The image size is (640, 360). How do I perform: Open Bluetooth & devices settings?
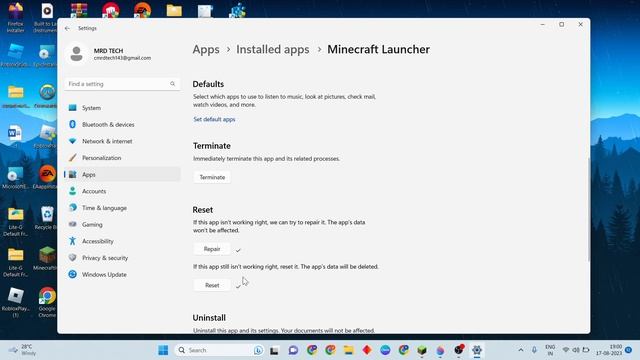pyautogui.click(x=122, y=124)
